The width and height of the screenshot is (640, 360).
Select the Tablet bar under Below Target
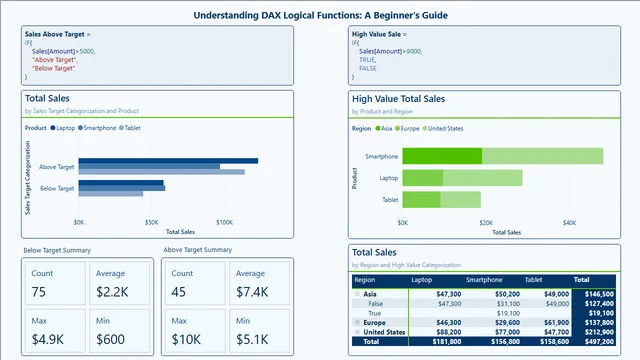(111, 194)
